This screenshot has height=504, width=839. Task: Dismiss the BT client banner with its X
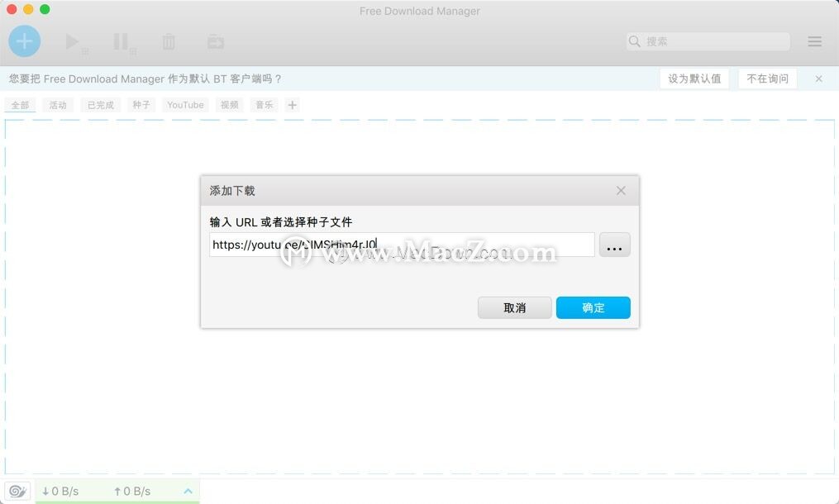tap(818, 78)
